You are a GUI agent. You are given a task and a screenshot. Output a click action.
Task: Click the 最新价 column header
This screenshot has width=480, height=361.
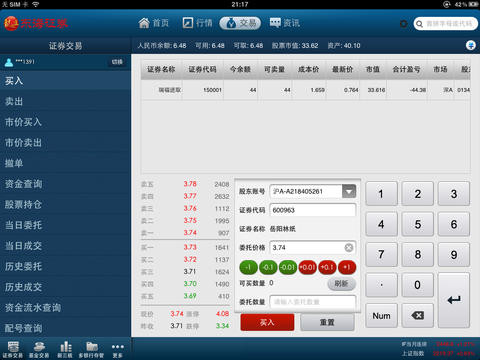point(342,69)
